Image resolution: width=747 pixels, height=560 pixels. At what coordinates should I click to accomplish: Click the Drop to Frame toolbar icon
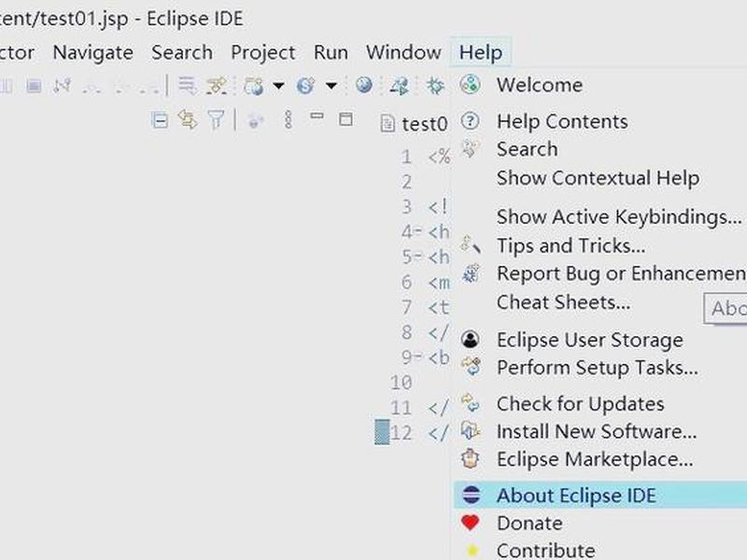click(x=188, y=86)
